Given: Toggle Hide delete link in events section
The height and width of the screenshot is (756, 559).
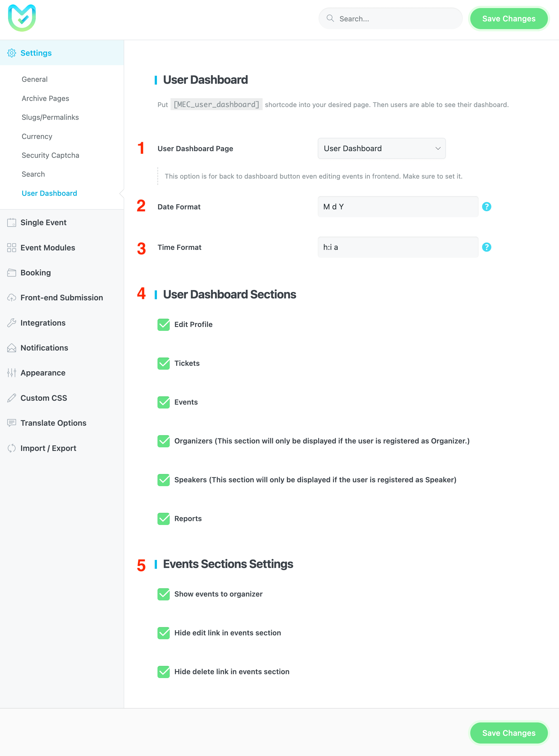Looking at the screenshot, I should pos(163,672).
